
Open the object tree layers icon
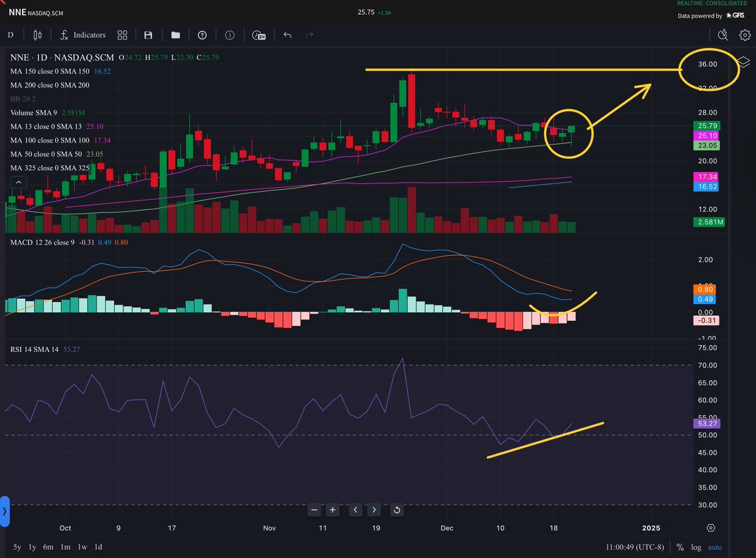[x=743, y=62]
